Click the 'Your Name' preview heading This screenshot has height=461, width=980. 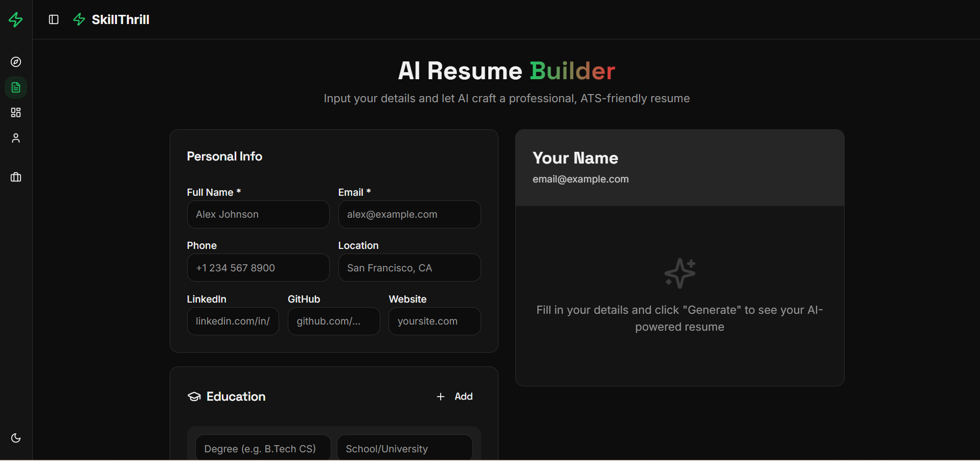tap(576, 158)
